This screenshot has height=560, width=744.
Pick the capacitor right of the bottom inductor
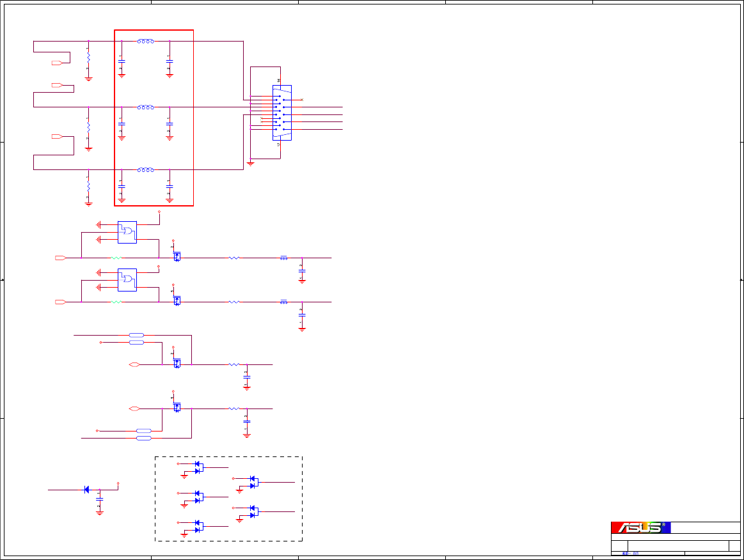[x=170, y=187]
